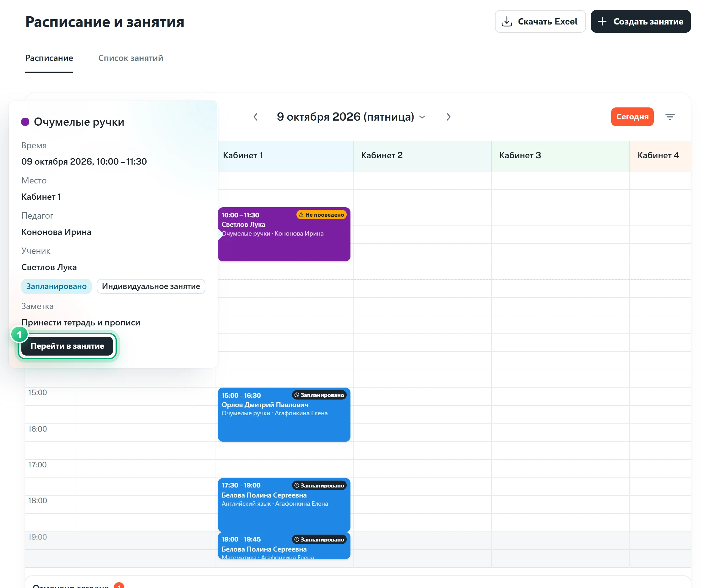Click the Очумелые ручки popup title
The height and width of the screenshot is (588, 716).
(79, 122)
